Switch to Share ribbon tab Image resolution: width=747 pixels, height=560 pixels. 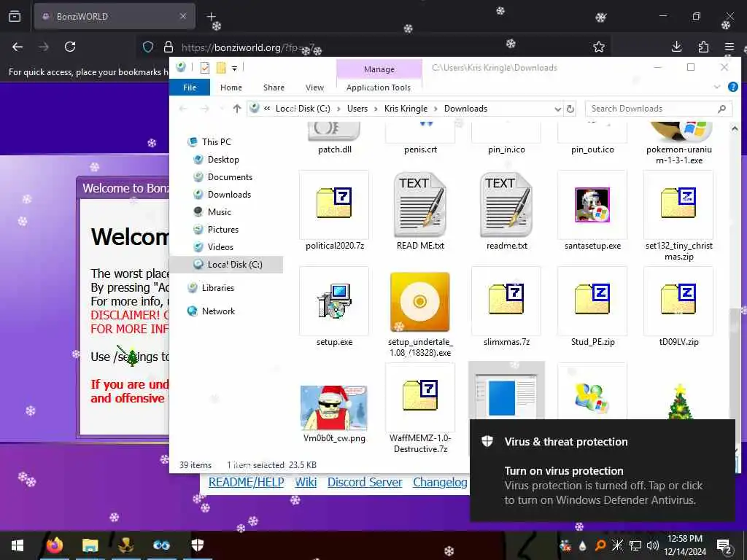coord(274,87)
